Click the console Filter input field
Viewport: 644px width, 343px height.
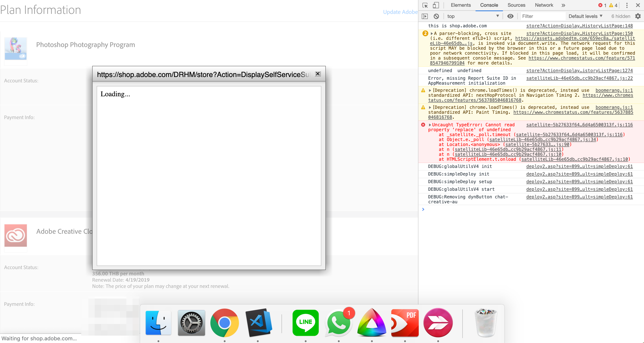click(x=542, y=16)
